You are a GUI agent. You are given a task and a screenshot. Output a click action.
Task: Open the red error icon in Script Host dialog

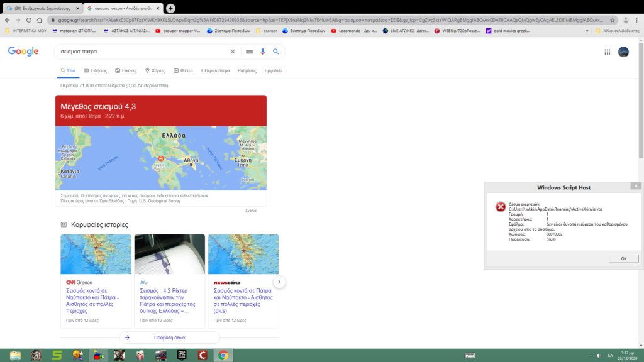point(500,206)
